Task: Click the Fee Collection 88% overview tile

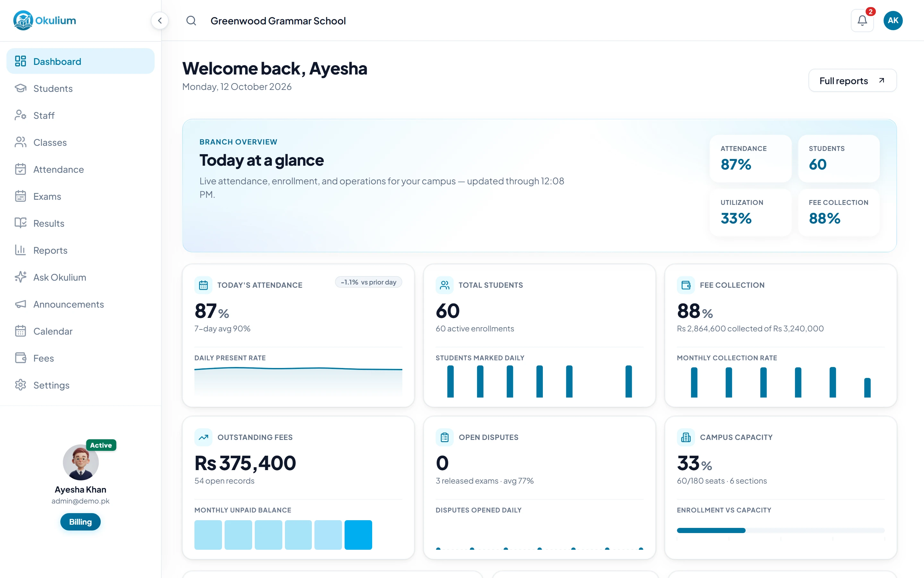Action: tap(838, 213)
